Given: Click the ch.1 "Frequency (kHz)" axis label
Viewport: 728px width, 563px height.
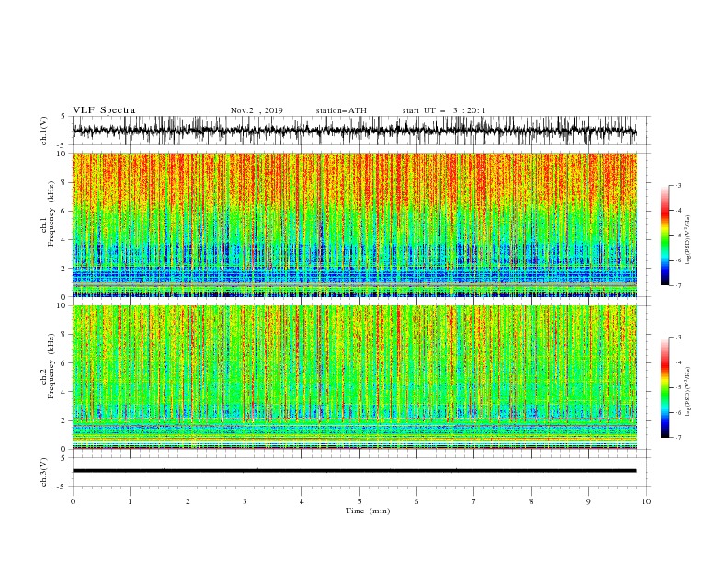Looking at the screenshot, I should pos(51,214).
